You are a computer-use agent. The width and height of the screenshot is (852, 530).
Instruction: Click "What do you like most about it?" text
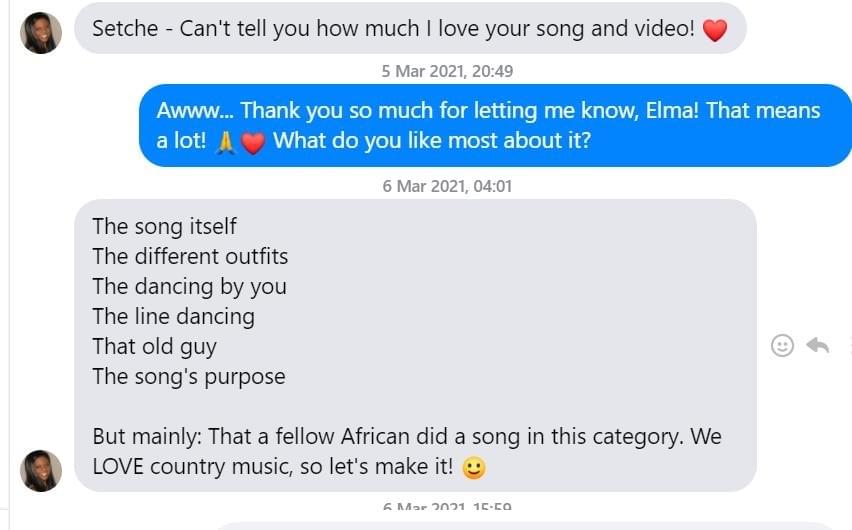(432, 141)
